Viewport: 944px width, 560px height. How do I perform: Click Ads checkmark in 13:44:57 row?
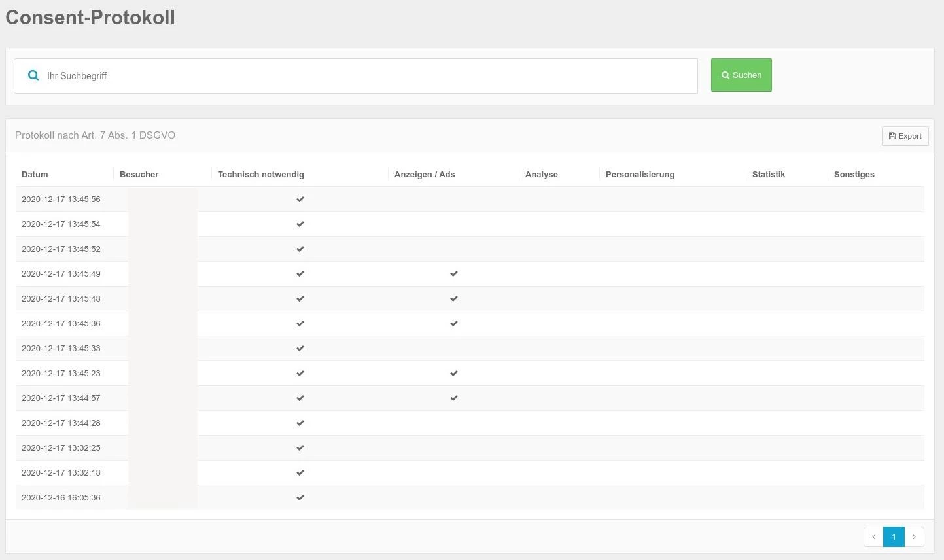(x=453, y=398)
